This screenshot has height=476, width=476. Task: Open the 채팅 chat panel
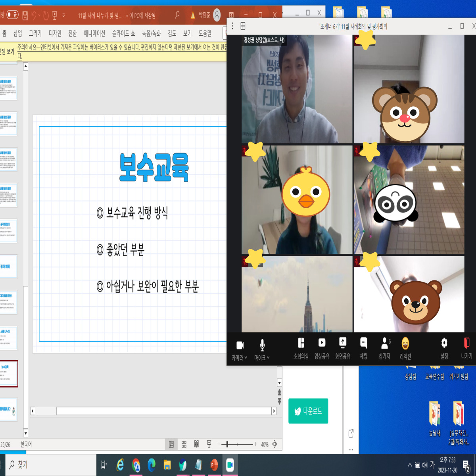point(363,343)
